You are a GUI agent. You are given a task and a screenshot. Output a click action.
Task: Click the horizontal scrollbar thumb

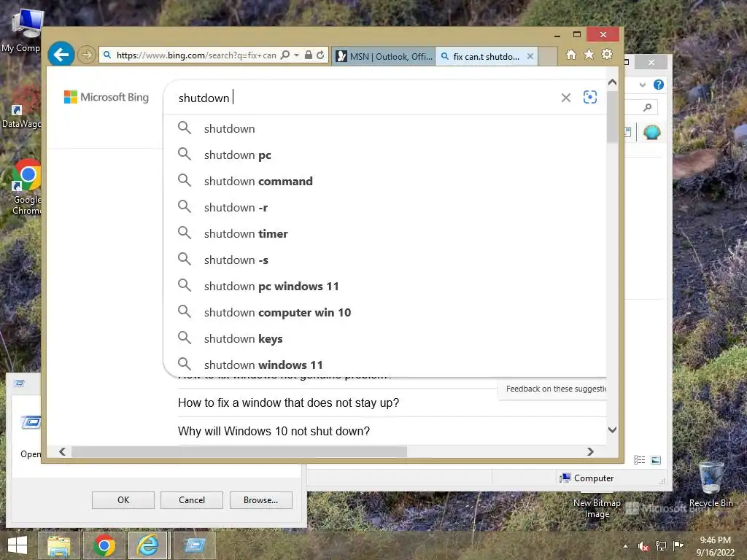[x=239, y=451]
